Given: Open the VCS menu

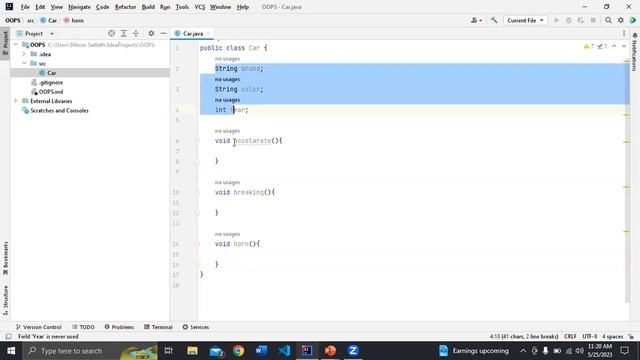Looking at the screenshot, I should (x=200, y=7).
